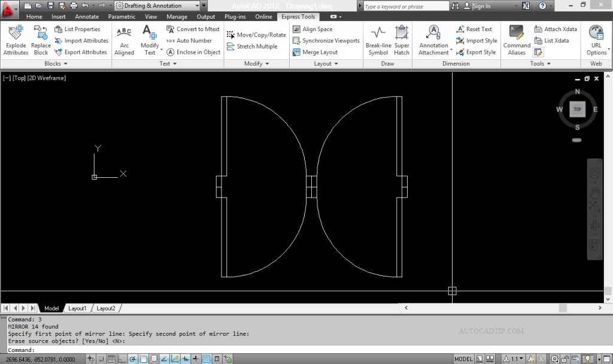Switch to the Parametric ribbon tab
Screen dimensions: 613x364
(122, 17)
